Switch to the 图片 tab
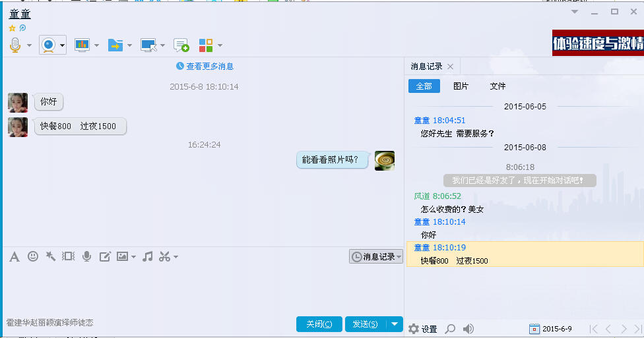644x338 pixels. pos(461,86)
